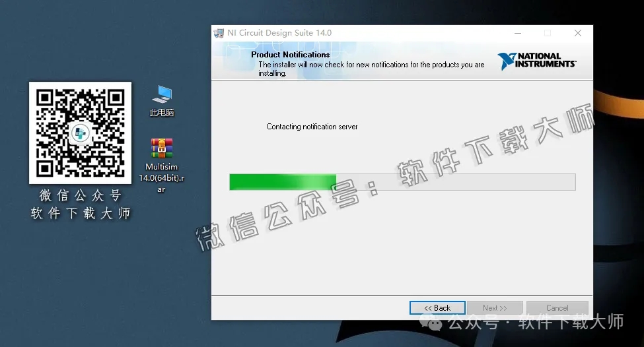644x347 pixels.
Task: Click the "Contacting notification server" status text
Action: [x=312, y=127]
